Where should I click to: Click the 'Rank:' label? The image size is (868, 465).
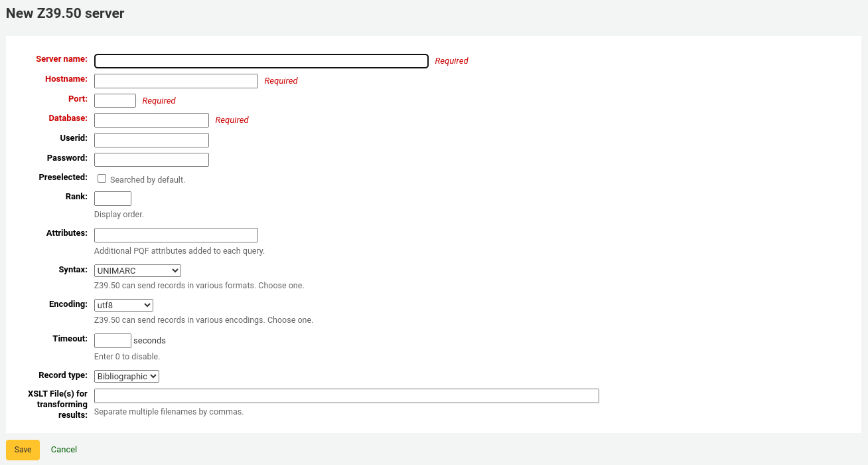76,197
